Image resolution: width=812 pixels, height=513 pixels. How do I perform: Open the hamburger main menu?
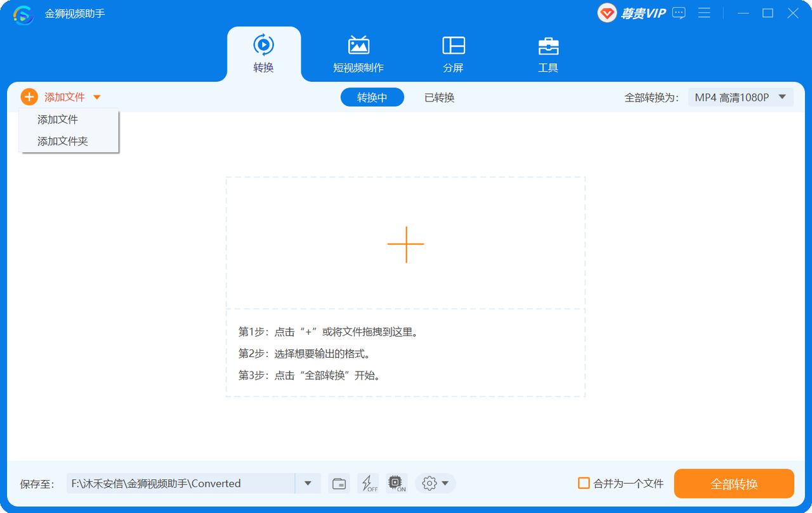click(x=704, y=13)
